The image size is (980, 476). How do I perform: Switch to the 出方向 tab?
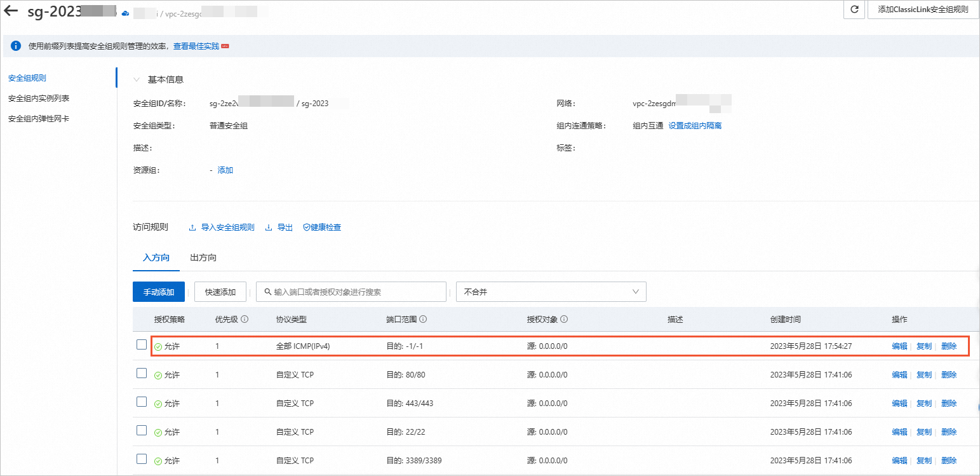pyautogui.click(x=203, y=258)
